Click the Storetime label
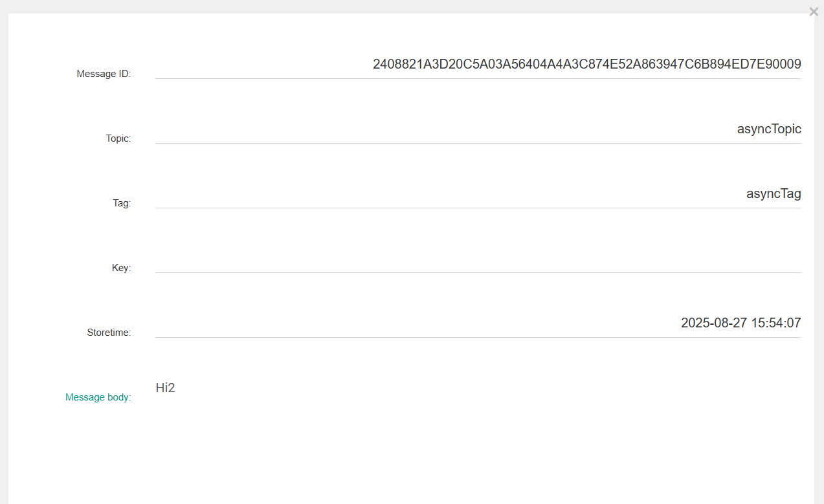The image size is (824, 504). click(x=109, y=333)
